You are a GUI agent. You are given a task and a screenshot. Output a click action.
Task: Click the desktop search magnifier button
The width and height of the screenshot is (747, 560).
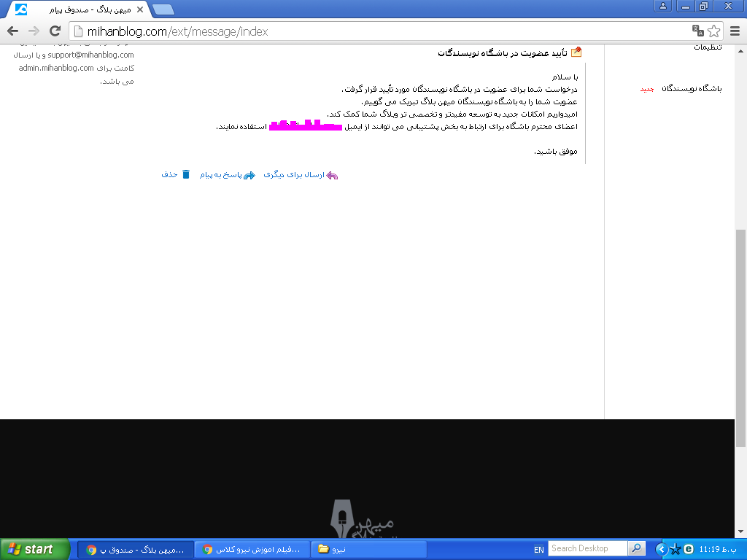tap(636, 548)
